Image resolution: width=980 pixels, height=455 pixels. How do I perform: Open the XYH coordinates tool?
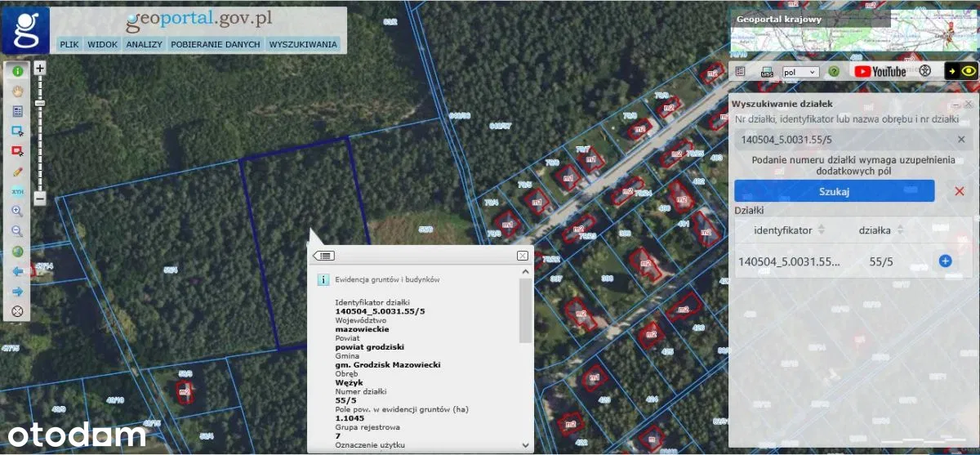click(17, 191)
